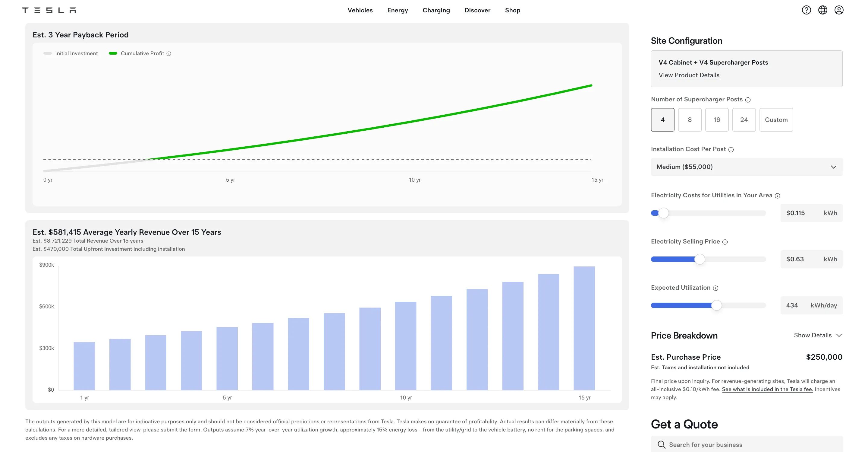Click Installation Cost Per Post info icon

pyautogui.click(x=731, y=150)
